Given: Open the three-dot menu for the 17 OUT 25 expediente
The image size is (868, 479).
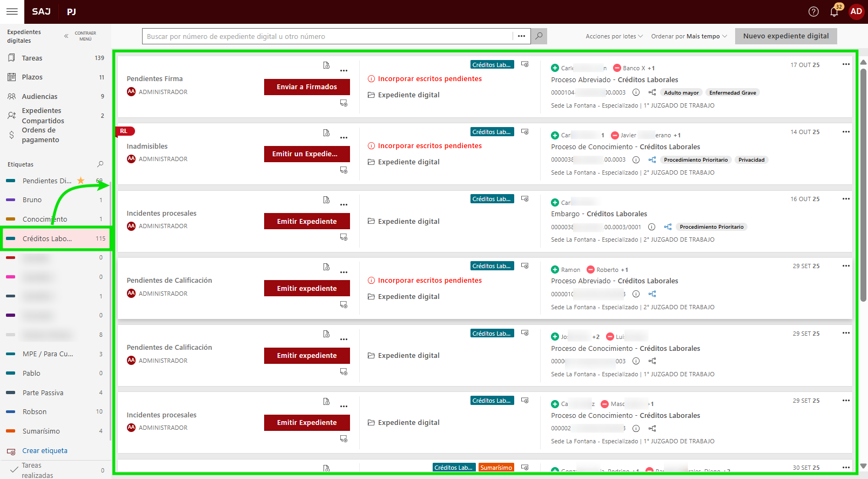Looking at the screenshot, I should pos(846,64).
